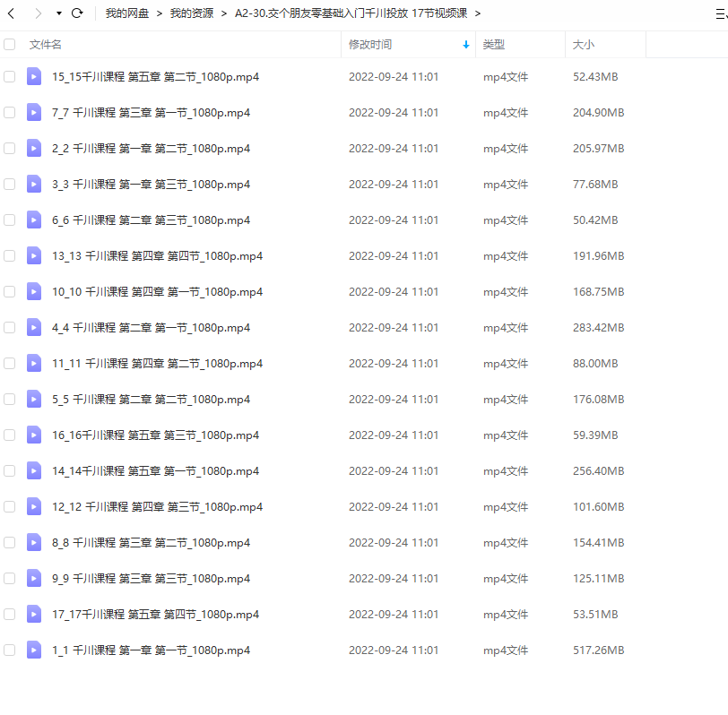This screenshot has height=715, width=728.
Task: Go to 我的网盘 in the breadcrumb
Action: 127,13
